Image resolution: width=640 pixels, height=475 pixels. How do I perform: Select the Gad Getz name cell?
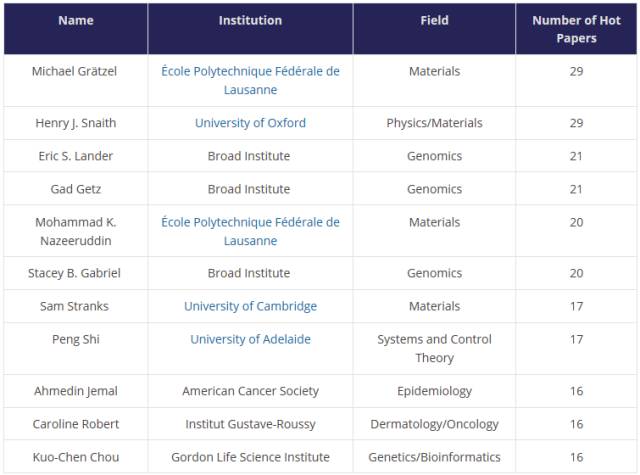pos(76,189)
